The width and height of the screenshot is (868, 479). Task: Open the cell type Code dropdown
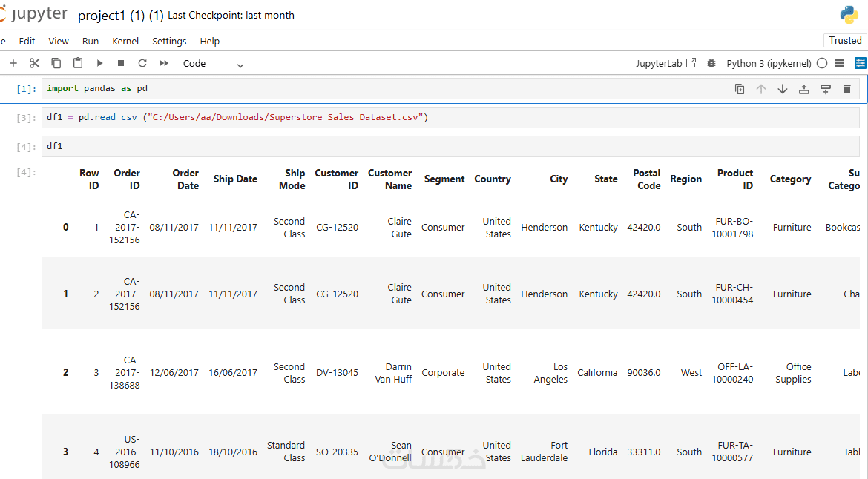(213, 64)
